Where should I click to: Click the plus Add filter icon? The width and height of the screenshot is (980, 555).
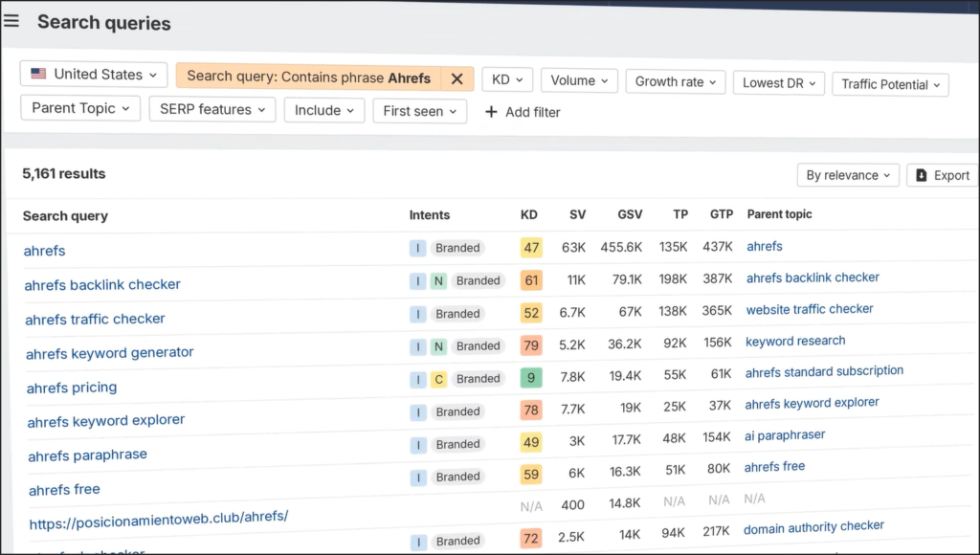point(491,112)
